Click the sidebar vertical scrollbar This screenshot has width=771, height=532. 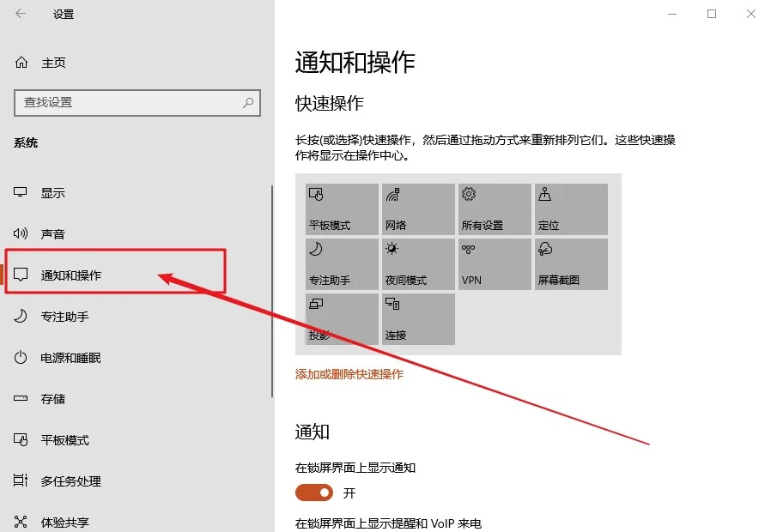pos(272,292)
